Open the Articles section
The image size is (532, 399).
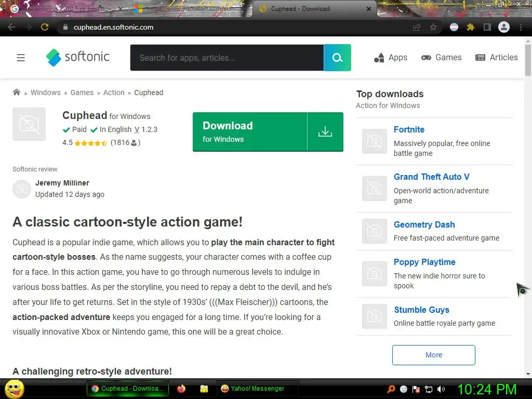[497, 58]
